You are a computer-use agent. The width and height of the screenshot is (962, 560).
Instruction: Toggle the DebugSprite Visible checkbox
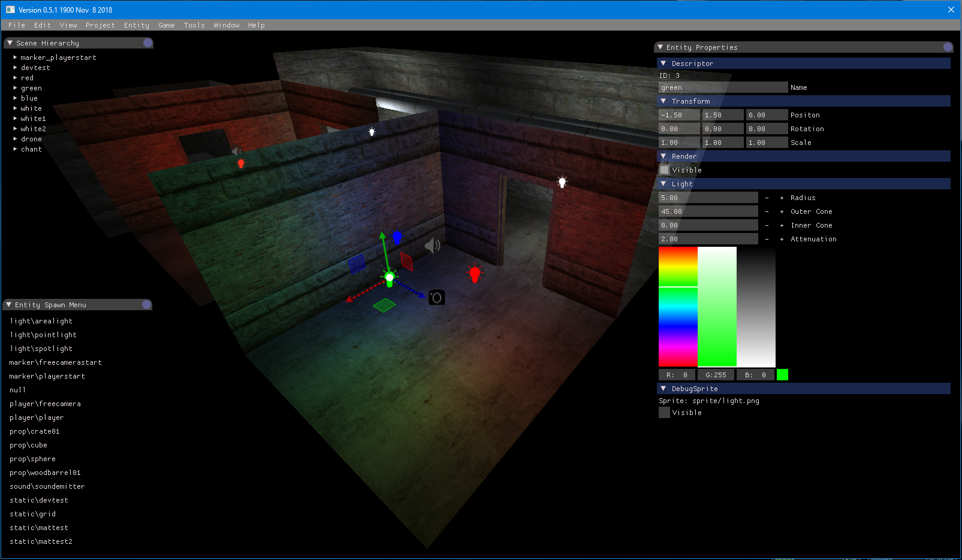(664, 413)
